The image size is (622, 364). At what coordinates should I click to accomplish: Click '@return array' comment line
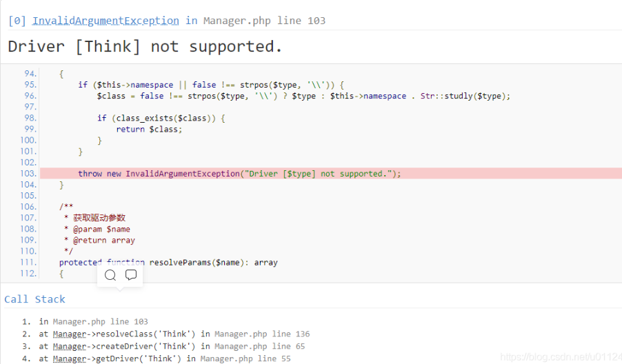(104, 241)
